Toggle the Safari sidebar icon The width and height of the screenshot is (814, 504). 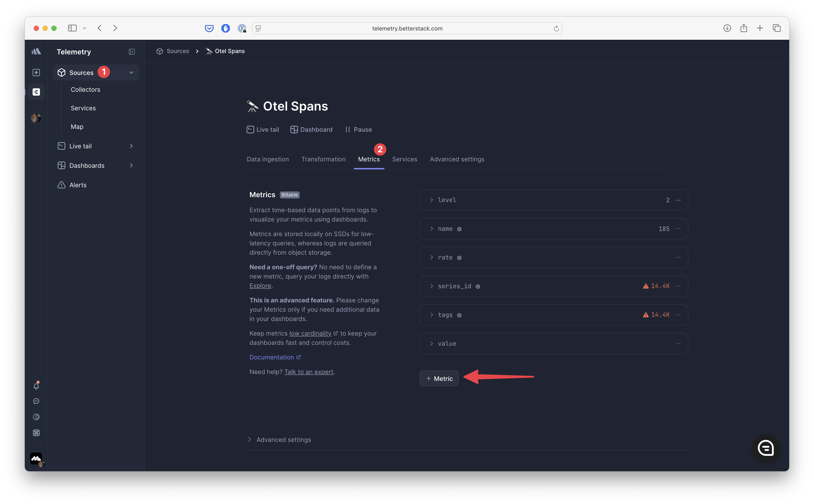point(72,28)
